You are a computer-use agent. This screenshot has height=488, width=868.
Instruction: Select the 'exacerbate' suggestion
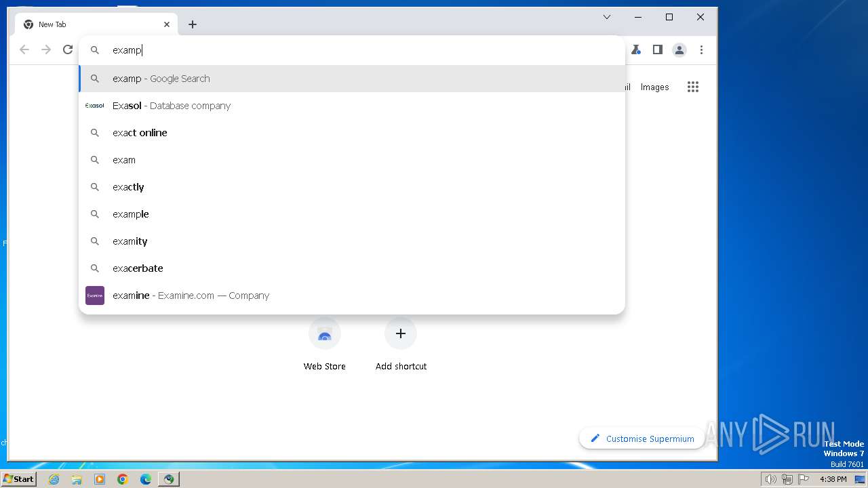pyautogui.click(x=352, y=268)
